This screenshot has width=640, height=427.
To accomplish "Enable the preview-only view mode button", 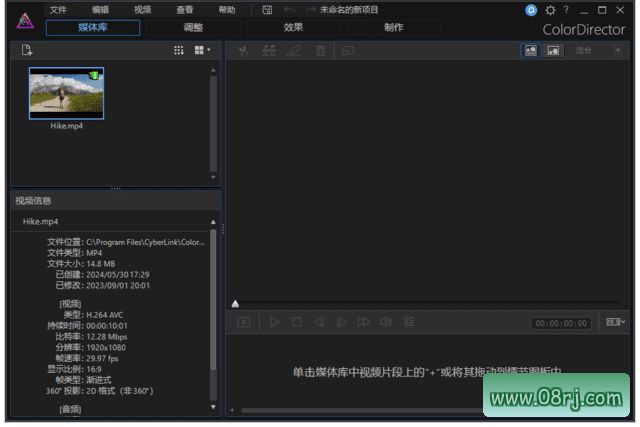I will tap(553, 51).
